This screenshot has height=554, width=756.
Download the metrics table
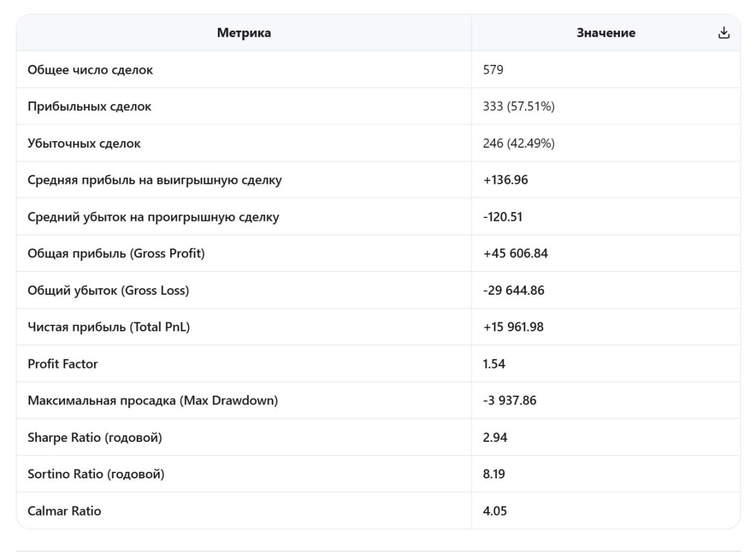point(724,33)
